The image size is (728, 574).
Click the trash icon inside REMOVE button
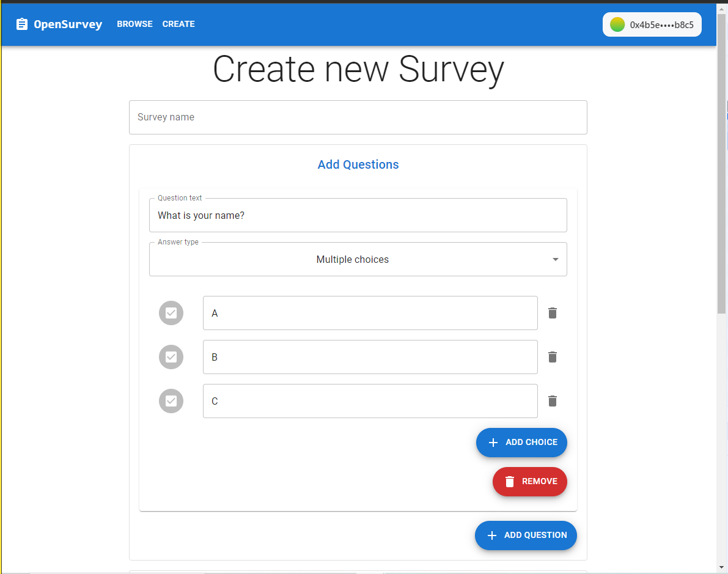(510, 482)
